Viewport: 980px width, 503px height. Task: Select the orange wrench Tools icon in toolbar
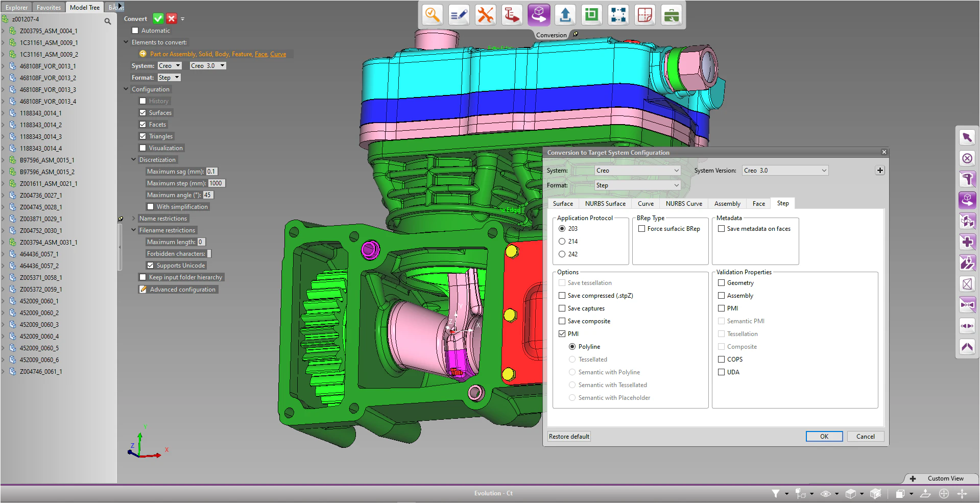485,15
